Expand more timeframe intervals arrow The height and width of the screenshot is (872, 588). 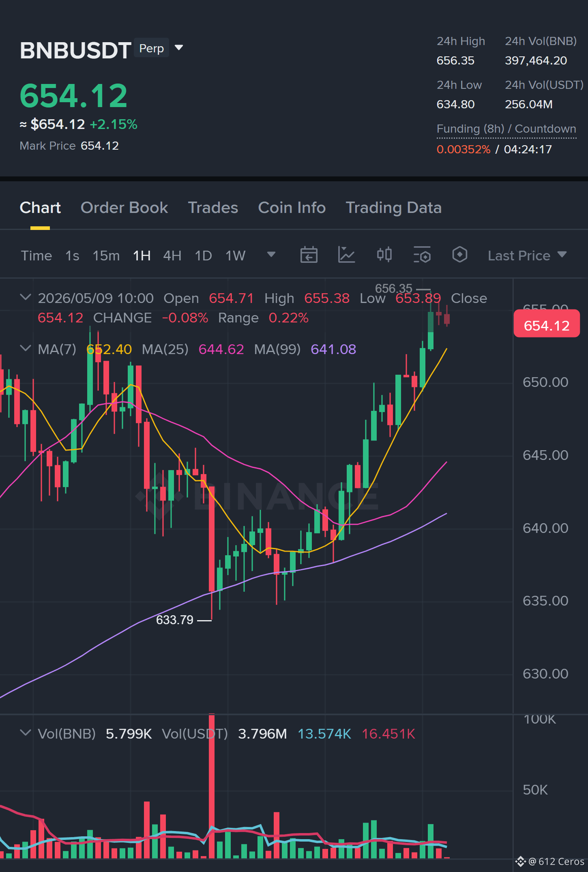click(271, 255)
